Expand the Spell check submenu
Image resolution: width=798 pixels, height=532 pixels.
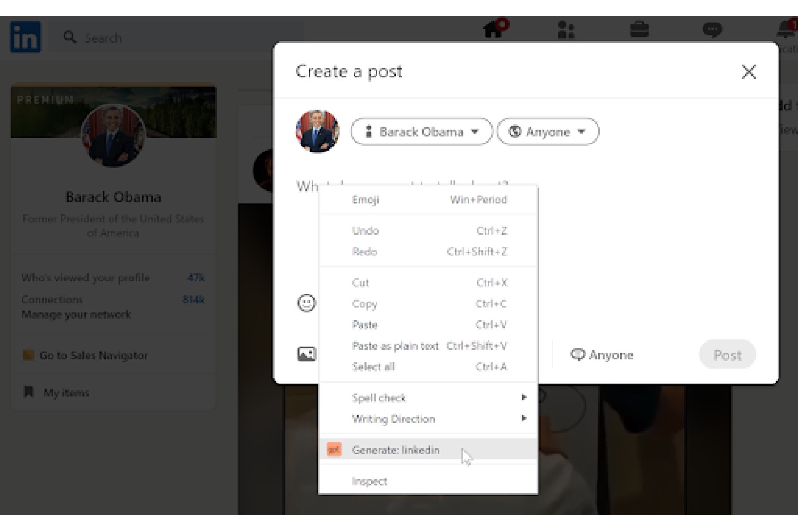(x=428, y=397)
